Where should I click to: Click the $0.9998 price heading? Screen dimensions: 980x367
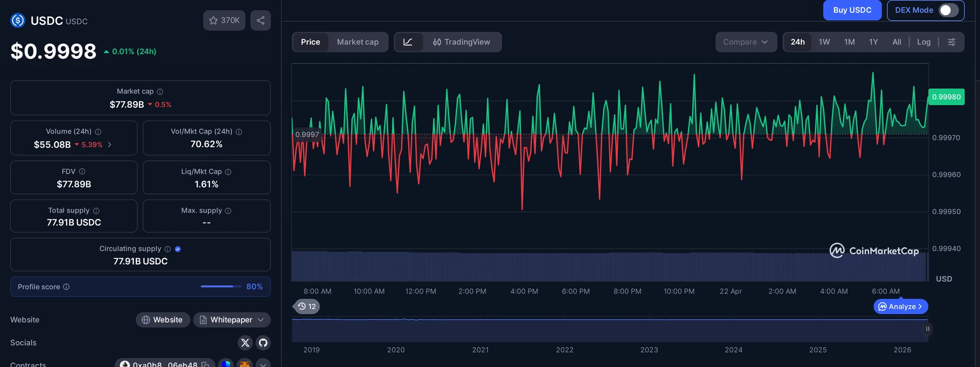pos(54,51)
